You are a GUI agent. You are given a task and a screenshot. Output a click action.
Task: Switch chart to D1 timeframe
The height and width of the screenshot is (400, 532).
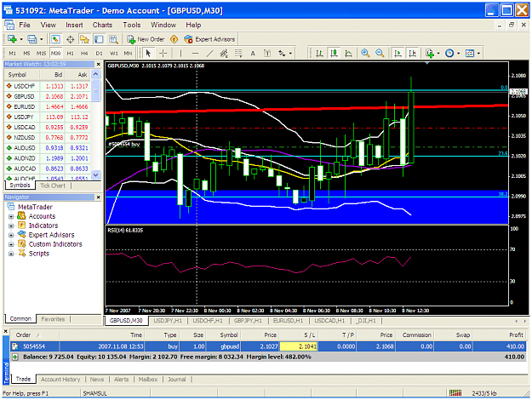pos(99,54)
